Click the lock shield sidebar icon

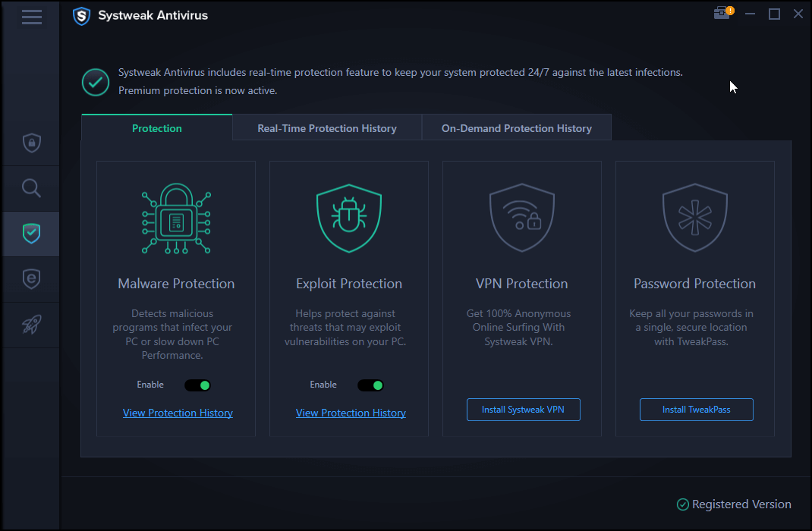31,143
